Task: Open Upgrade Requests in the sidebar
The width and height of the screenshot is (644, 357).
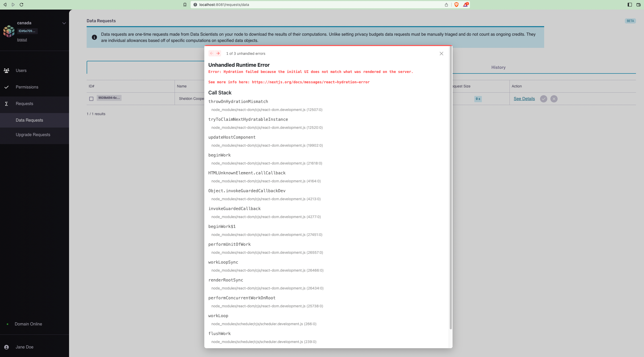Action: [x=33, y=135]
